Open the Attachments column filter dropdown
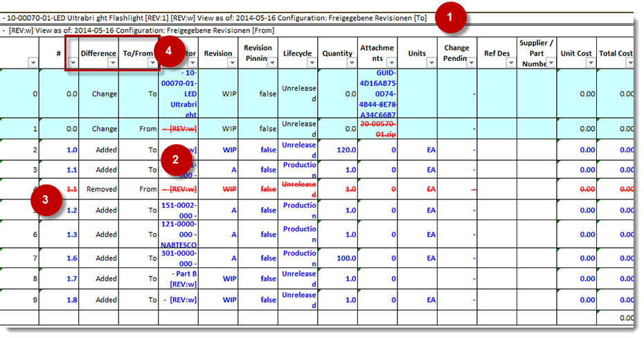Viewport: 644px width, 338px height. [391, 63]
